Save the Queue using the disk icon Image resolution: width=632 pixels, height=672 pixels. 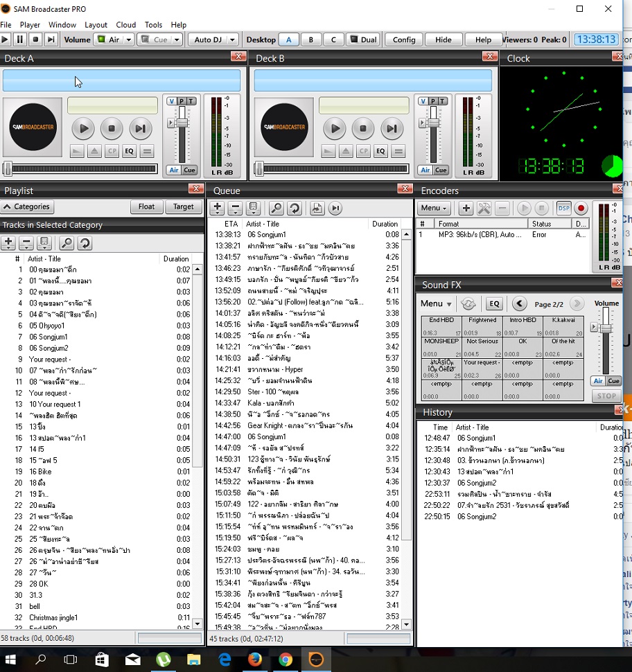tap(254, 209)
